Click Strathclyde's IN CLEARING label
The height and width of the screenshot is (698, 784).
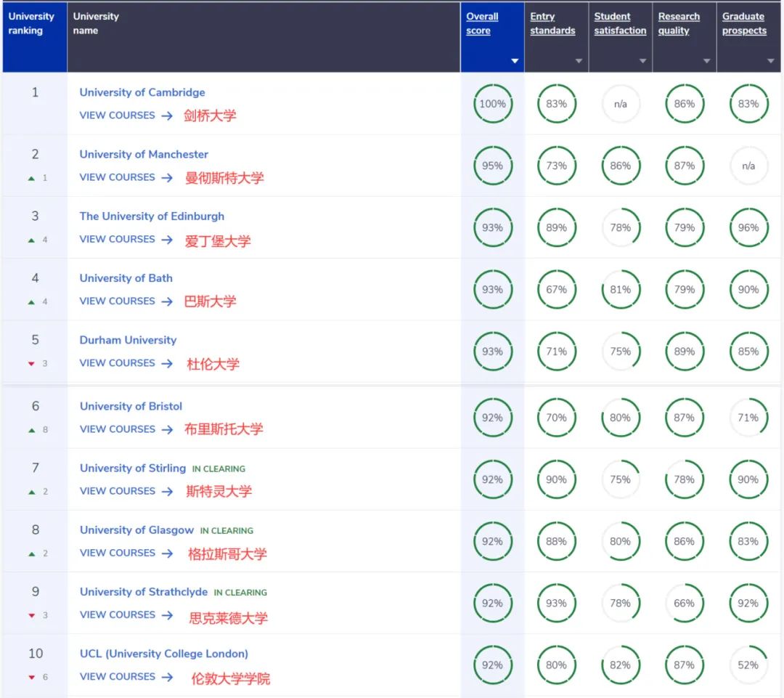[x=240, y=593]
